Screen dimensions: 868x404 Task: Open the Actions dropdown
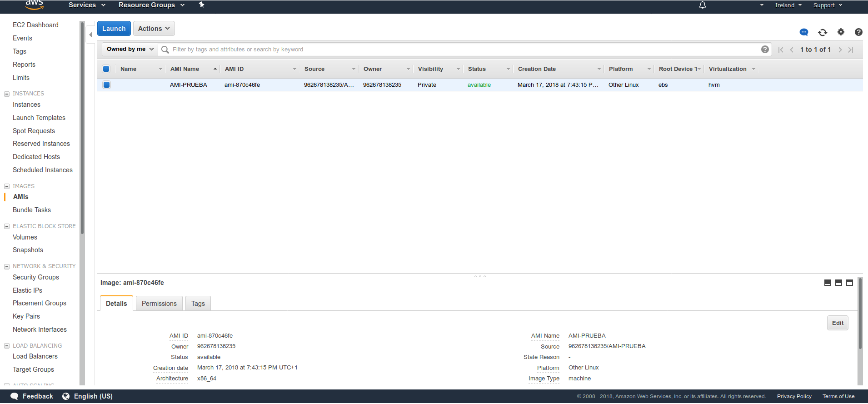point(154,29)
